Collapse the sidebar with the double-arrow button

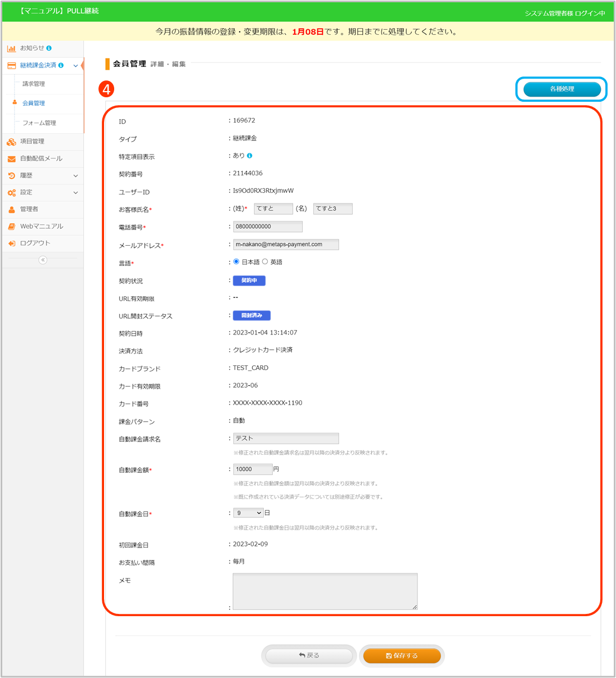[x=43, y=260]
